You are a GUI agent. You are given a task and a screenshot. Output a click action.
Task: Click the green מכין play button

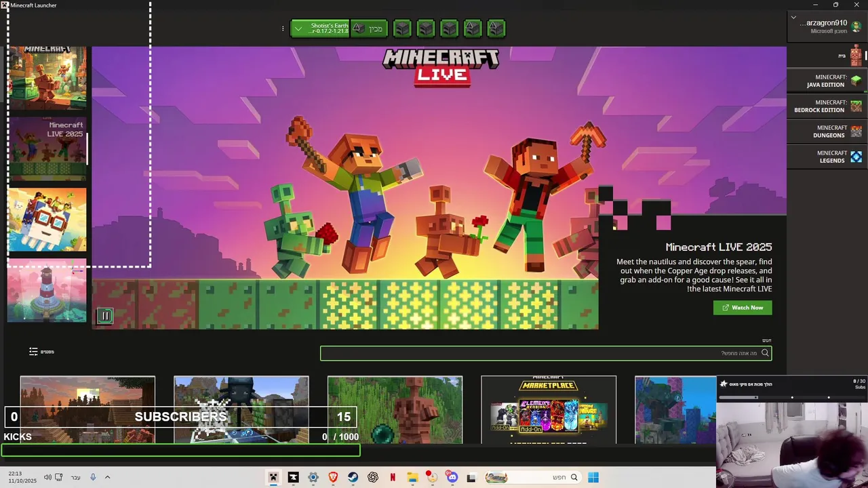[x=369, y=28]
